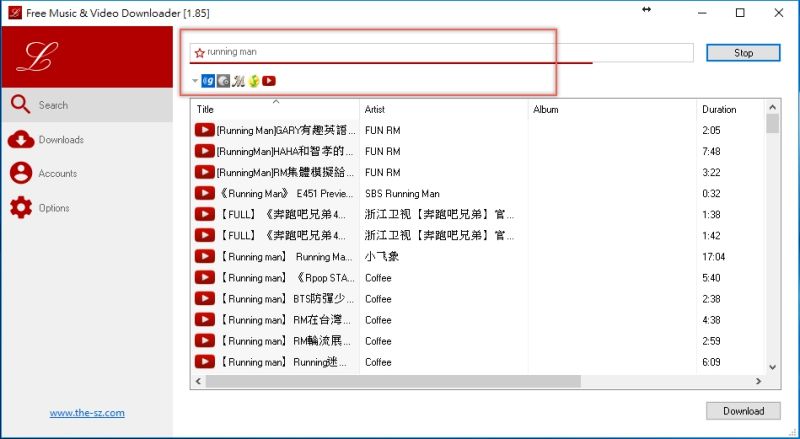Viewport: 800px width, 439px height.
Task: Select the '[Running Man]GARY有趣英語' title
Action: click(x=285, y=131)
